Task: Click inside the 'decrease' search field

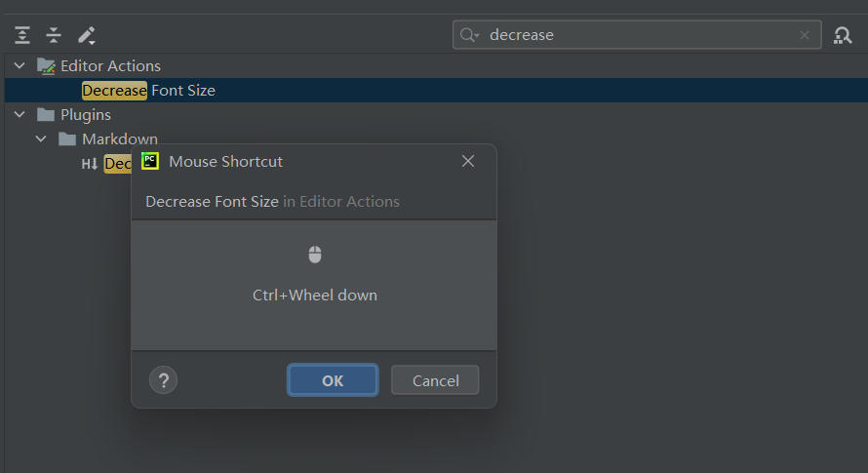Action: [x=637, y=35]
